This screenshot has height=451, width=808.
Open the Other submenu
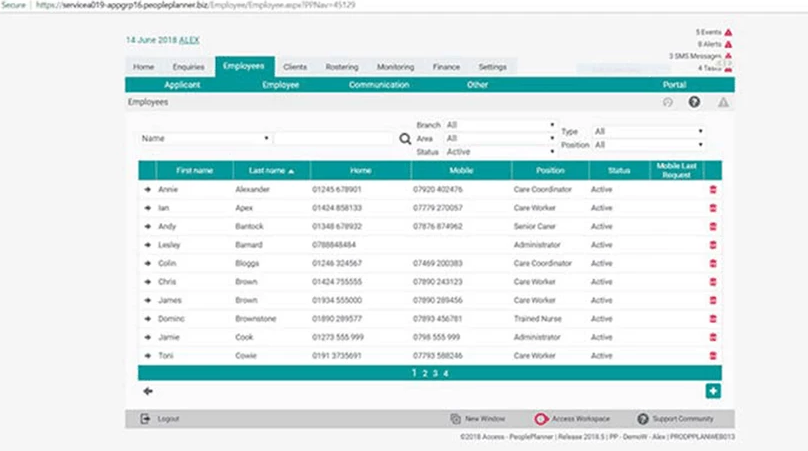point(477,85)
